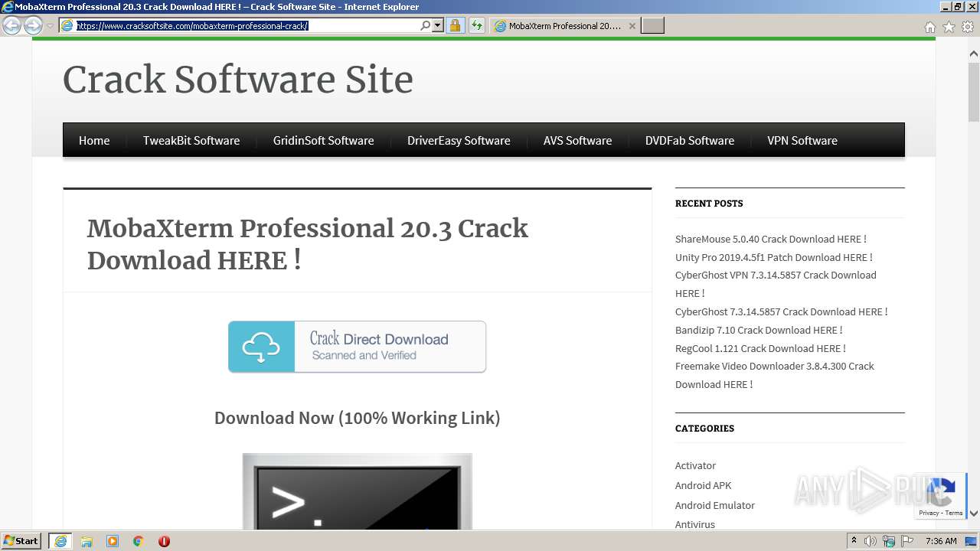Click the Download Now (100% Working Link) text
This screenshot has width=980, height=551.
pyautogui.click(x=358, y=418)
